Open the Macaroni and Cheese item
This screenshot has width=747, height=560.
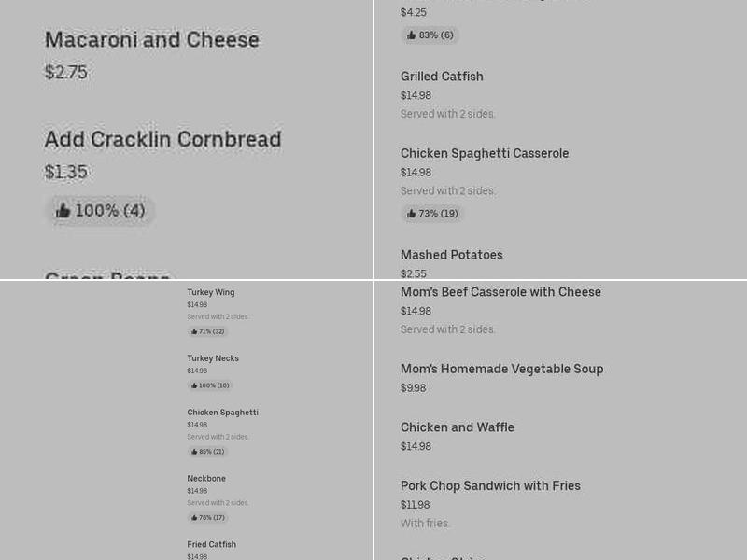[x=151, y=40]
